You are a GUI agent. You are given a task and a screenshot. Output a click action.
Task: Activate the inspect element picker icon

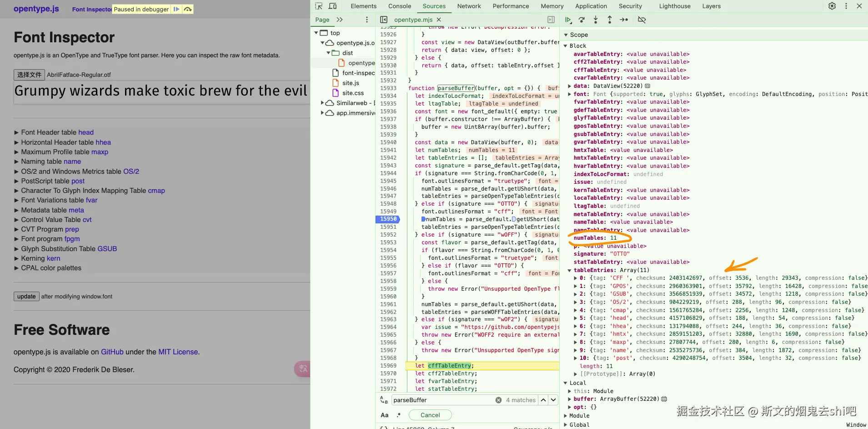(319, 6)
